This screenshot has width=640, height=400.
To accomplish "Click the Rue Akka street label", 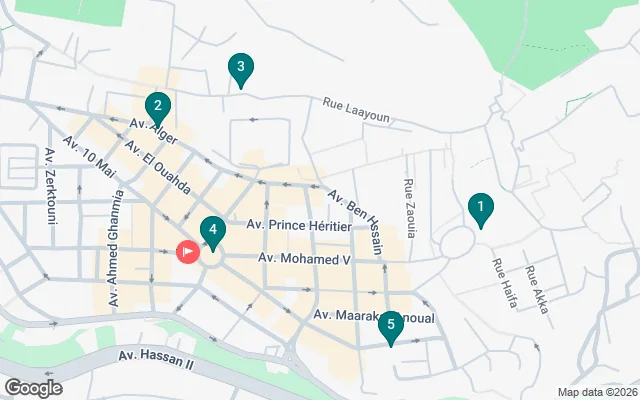I will pos(536,290).
